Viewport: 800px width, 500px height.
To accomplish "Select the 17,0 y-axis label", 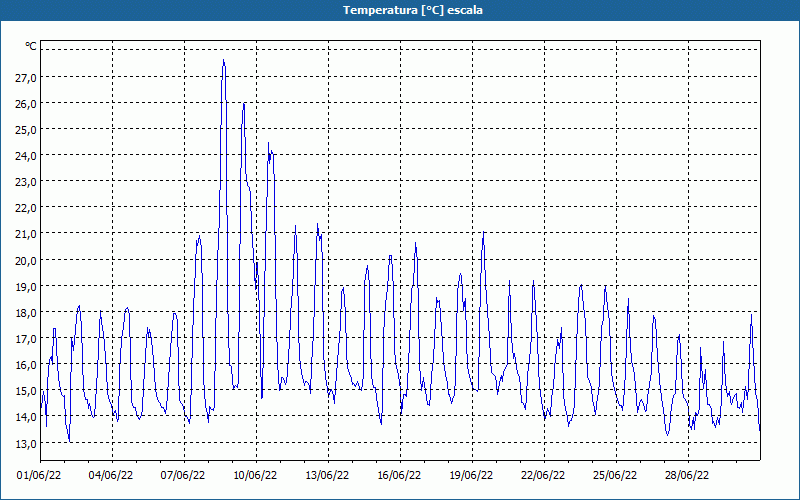I will pyautogui.click(x=26, y=338).
